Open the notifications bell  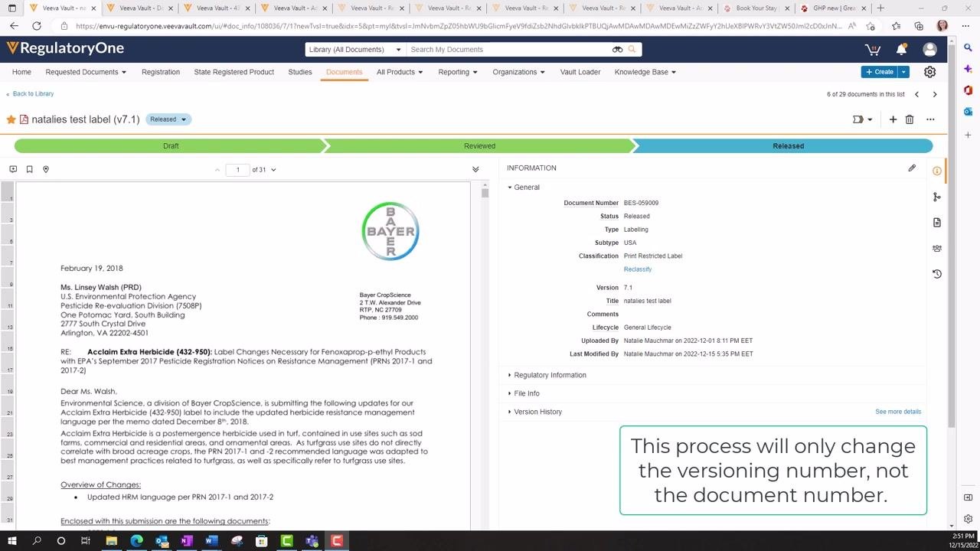click(901, 50)
